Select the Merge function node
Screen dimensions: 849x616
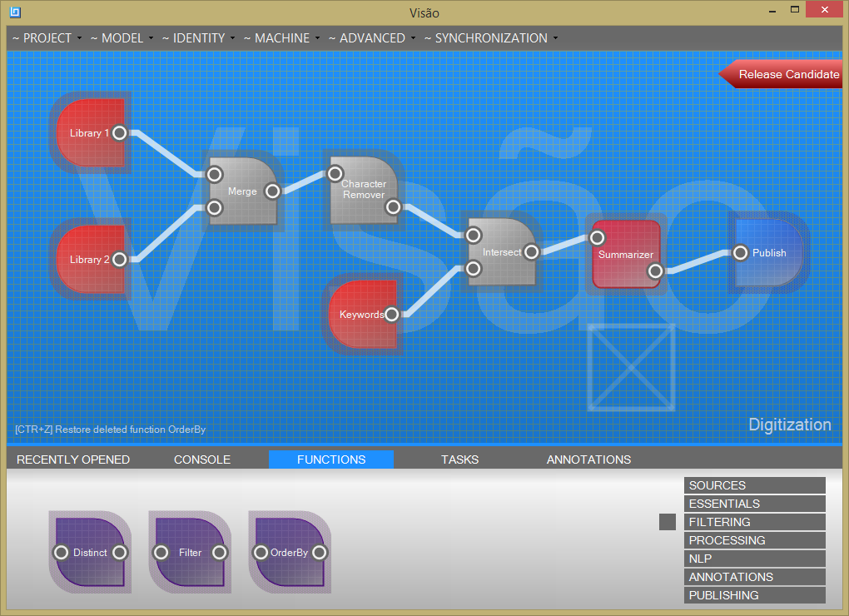(x=243, y=191)
